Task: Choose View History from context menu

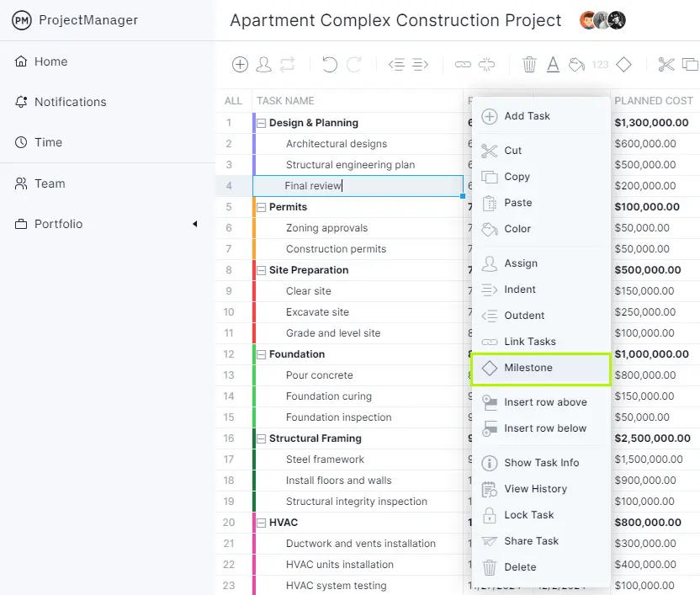Action: point(541,489)
